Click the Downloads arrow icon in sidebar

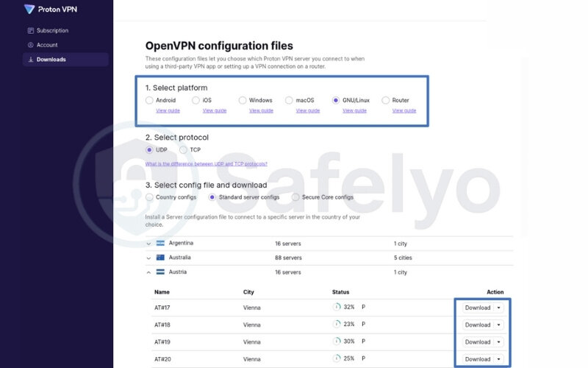point(31,60)
